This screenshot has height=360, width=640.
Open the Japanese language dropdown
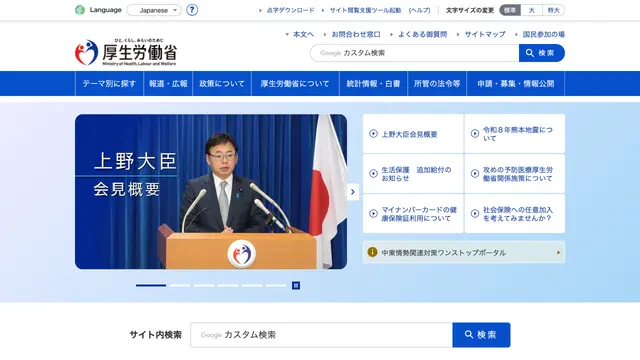pos(154,10)
